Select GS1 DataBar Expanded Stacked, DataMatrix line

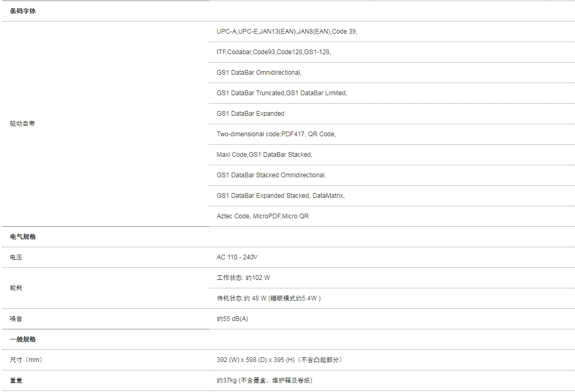point(281,196)
